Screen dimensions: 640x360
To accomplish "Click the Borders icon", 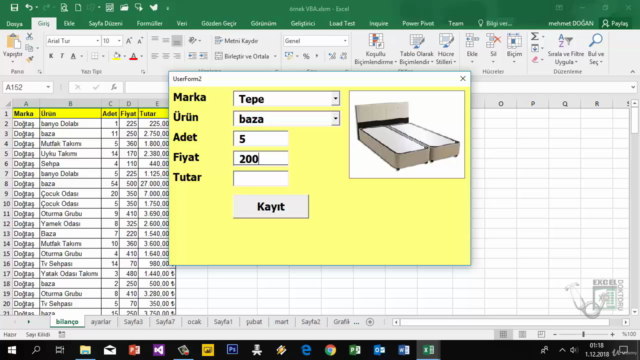I will click(95, 56).
